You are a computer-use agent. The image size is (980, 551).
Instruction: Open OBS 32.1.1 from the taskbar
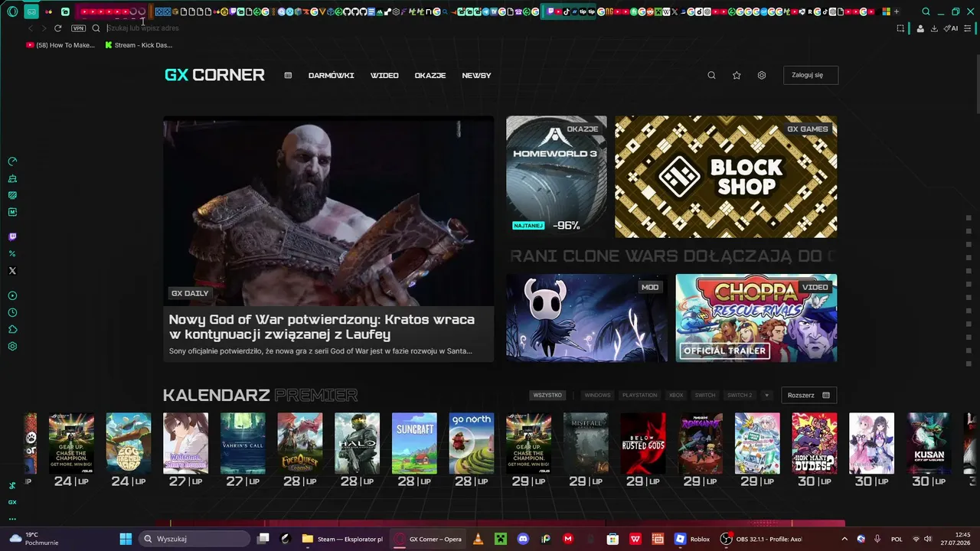761,539
